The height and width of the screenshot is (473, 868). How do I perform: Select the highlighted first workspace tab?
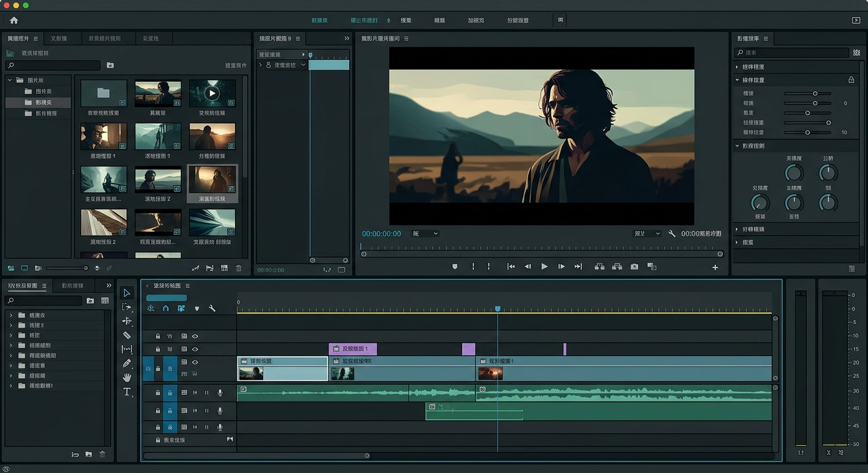pyautogui.click(x=319, y=20)
